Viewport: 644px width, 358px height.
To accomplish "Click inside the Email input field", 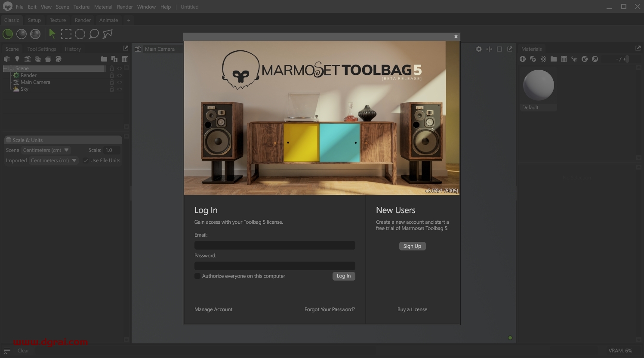I will [275, 245].
